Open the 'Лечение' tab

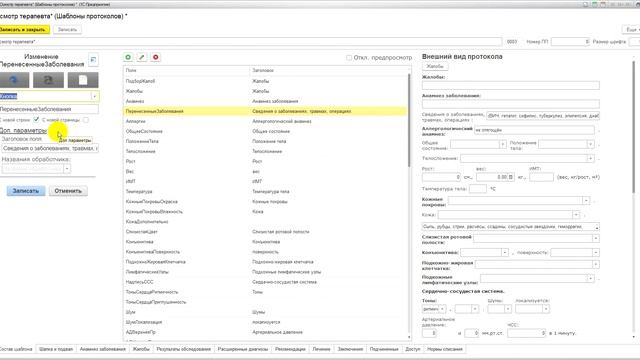coord(322,349)
